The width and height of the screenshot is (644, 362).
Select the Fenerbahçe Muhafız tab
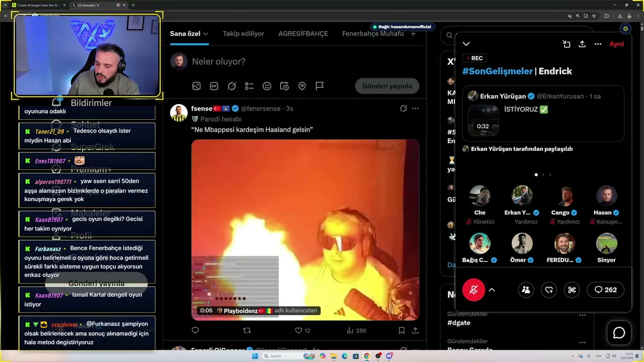pos(373,34)
